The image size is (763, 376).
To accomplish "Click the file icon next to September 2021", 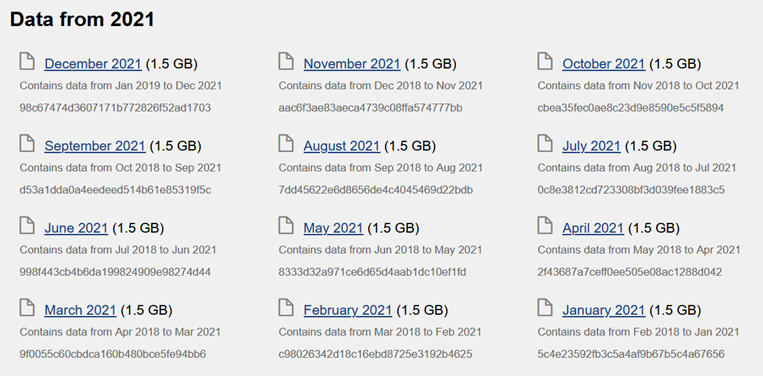I will pyautogui.click(x=27, y=144).
